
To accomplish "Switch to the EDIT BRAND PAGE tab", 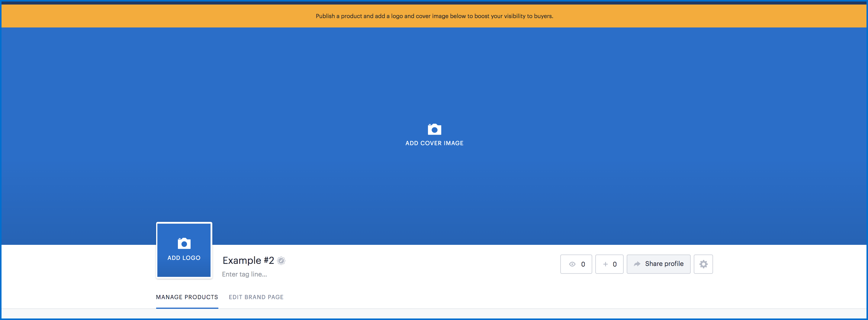I will click(256, 297).
